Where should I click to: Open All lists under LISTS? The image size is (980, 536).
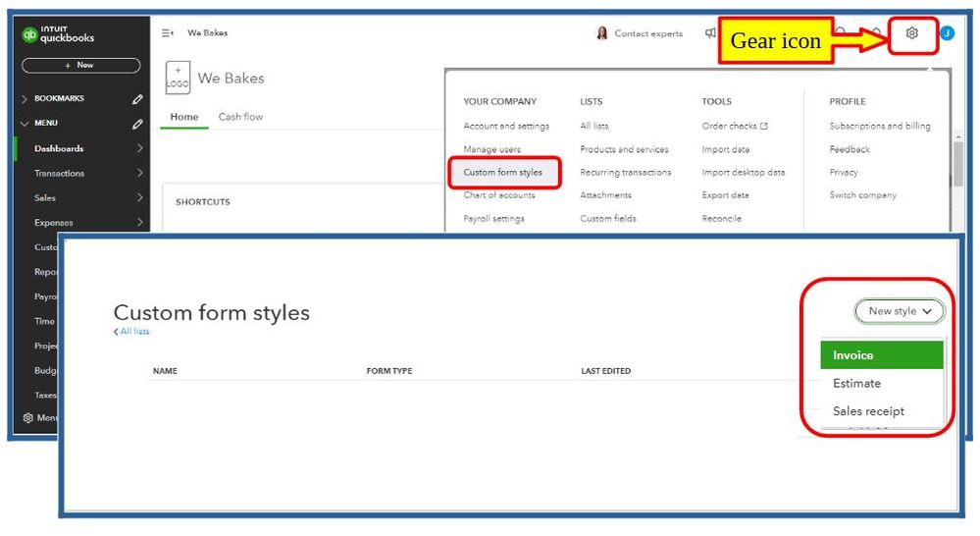(x=593, y=126)
